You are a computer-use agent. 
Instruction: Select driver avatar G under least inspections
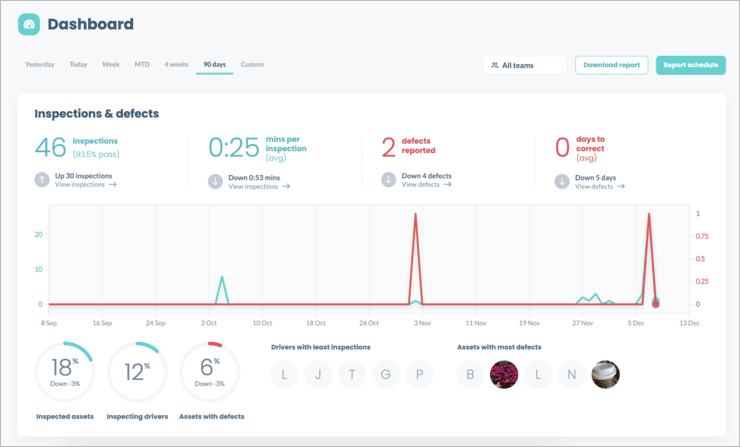click(x=387, y=375)
